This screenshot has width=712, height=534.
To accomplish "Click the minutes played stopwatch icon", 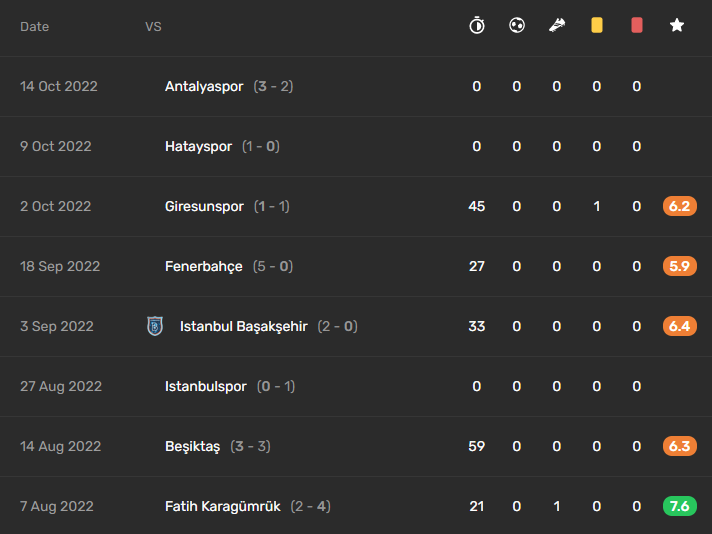I will (x=477, y=25).
